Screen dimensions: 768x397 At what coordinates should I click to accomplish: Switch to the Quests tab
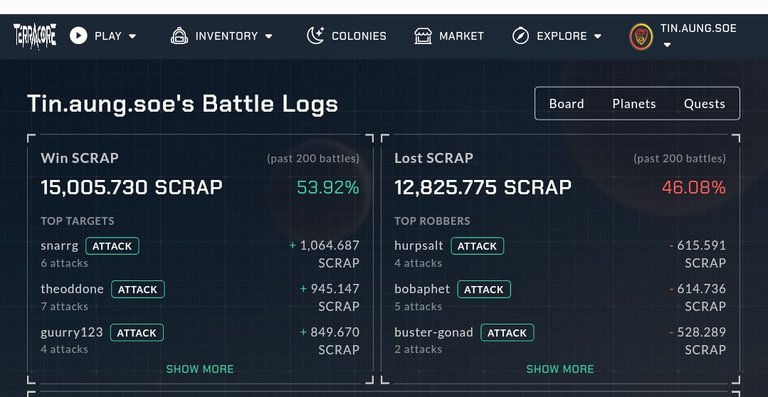click(x=704, y=104)
